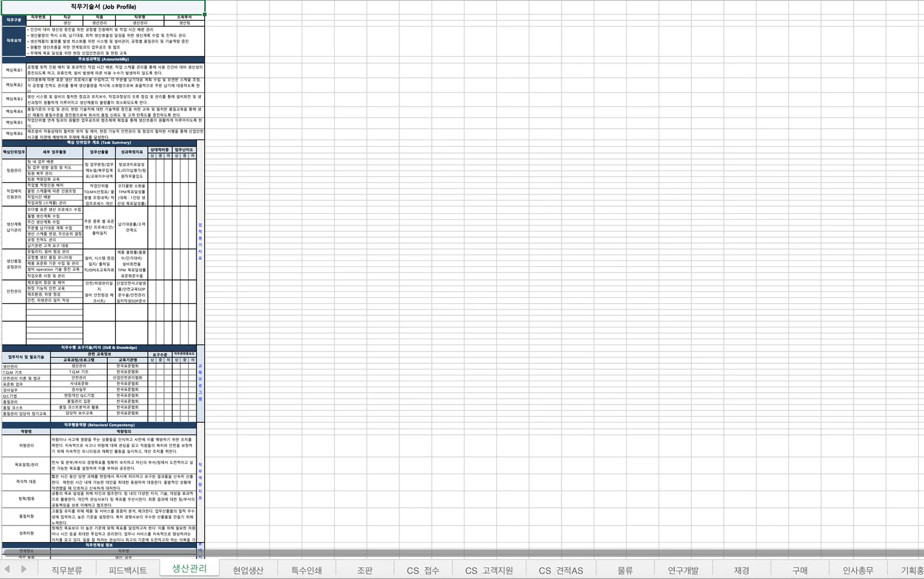This screenshot has height=579, width=924.
Task: Select the Behavioral Competency section header
Action: [x=100, y=425]
